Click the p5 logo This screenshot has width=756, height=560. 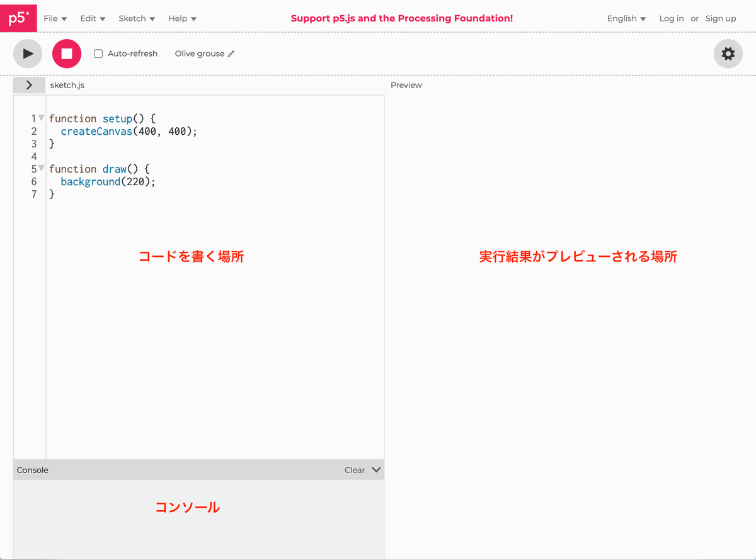(18, 18)
